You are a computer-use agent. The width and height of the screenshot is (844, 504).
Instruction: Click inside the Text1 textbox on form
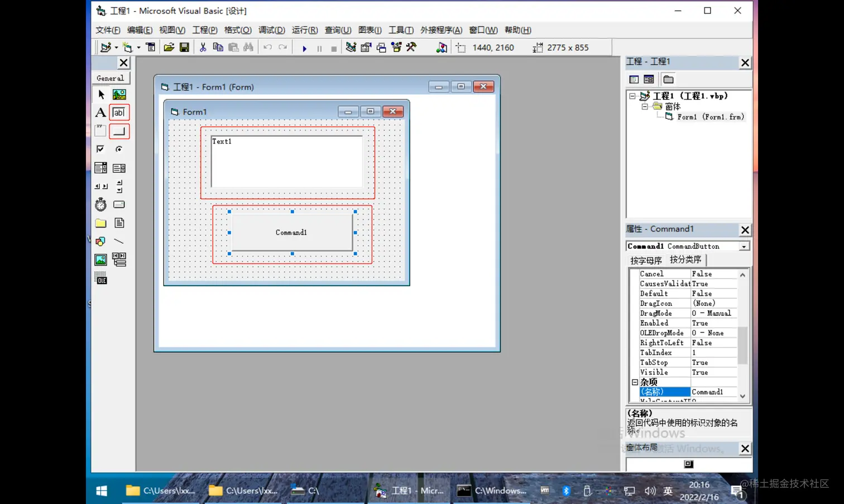click(287, 161)
